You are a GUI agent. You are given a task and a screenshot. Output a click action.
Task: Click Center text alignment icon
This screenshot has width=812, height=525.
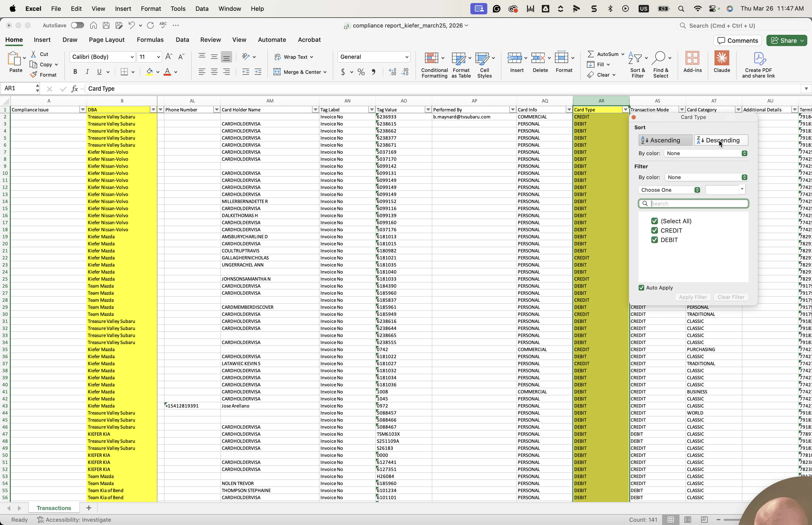(214, 72)
